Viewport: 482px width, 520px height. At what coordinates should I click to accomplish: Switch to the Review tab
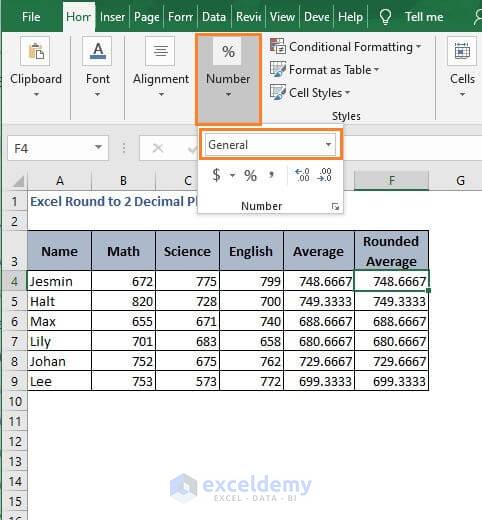(x=248, y=17)
